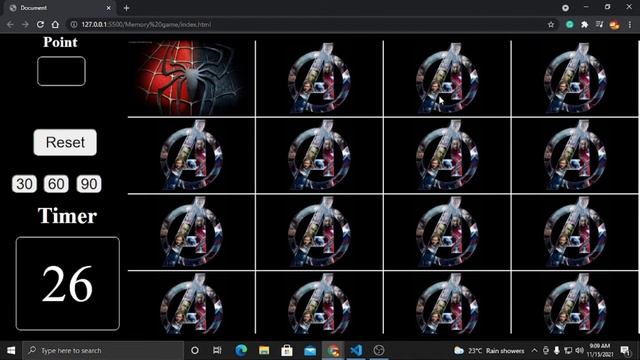Image resolution: width=640 pixels, height=360 pixels.
Task: Open the circular recorder app on the taskbar
Action: tap(379, 350)
